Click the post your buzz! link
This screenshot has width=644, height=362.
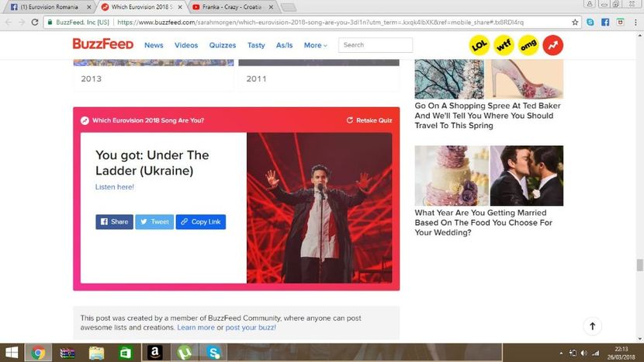pyautogui.click(x=251, y=328)
